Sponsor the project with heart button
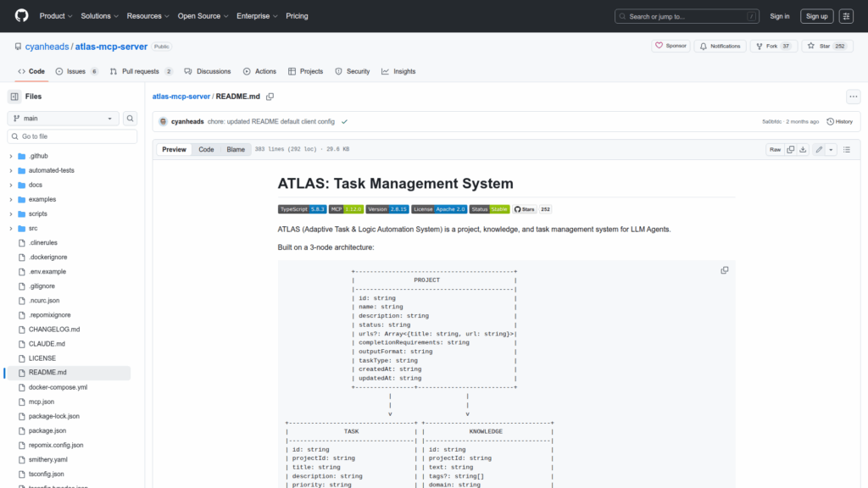The height and width of the screenshot is (488, 868). (670, 46)
